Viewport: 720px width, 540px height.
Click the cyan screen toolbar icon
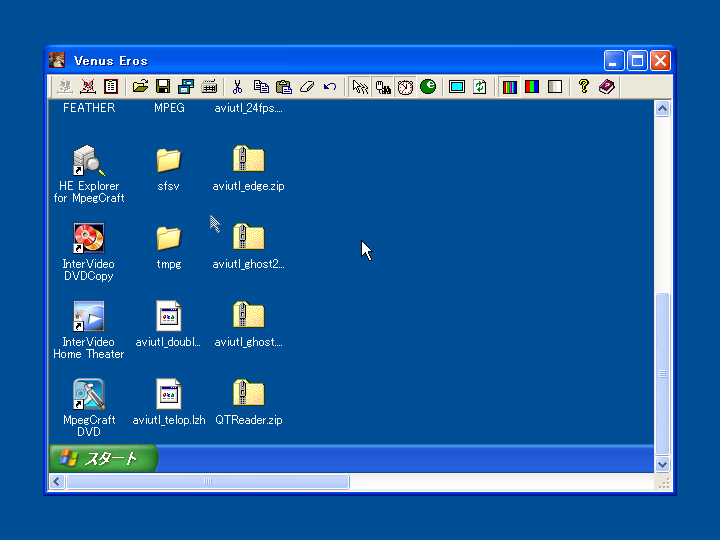[457, 86]
